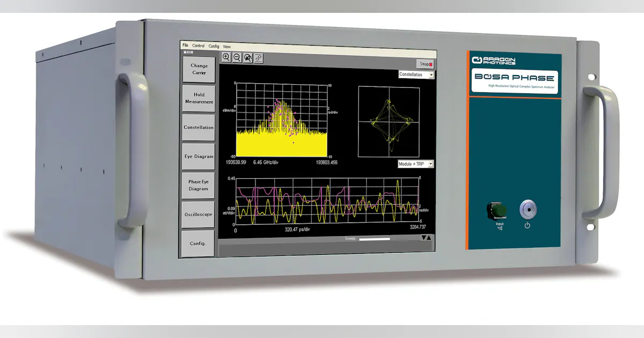Click the 193538.99 start frequency value
Screen dimensions: 644x338
click(x=235, y=162)
